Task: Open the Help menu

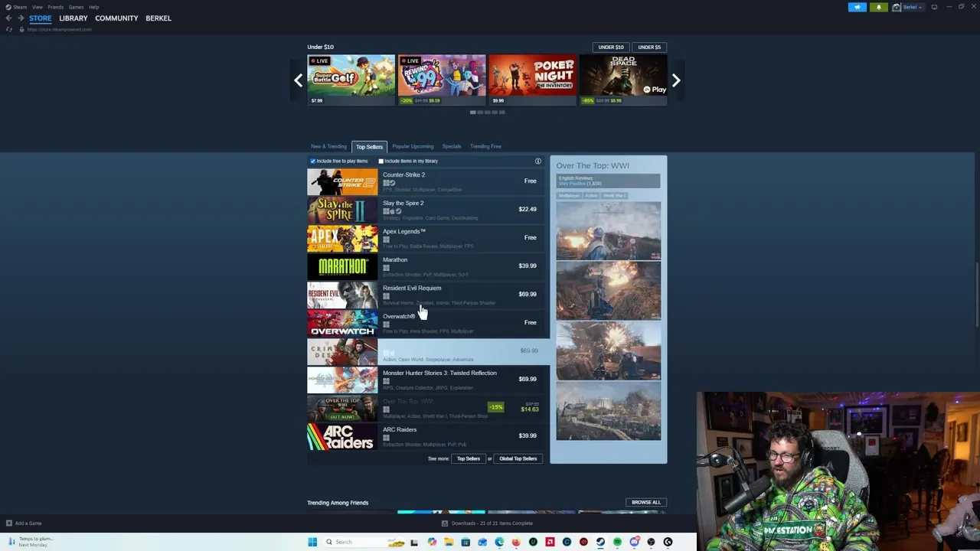Action: (93, 7)
